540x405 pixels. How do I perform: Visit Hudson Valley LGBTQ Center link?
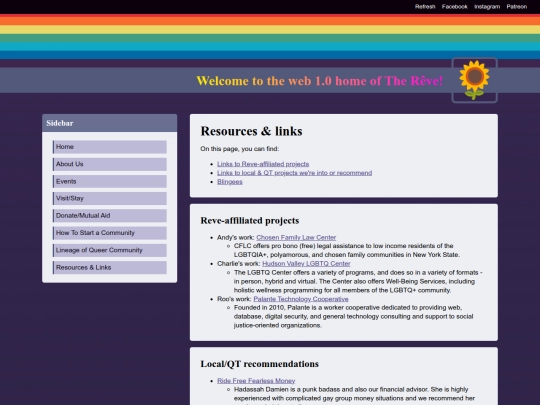306,263
